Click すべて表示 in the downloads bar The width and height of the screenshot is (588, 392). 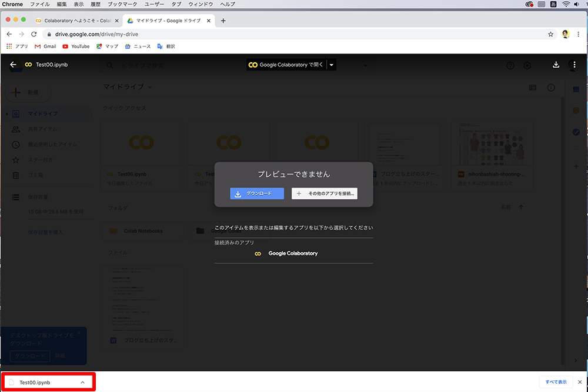[x=556, y=382]
